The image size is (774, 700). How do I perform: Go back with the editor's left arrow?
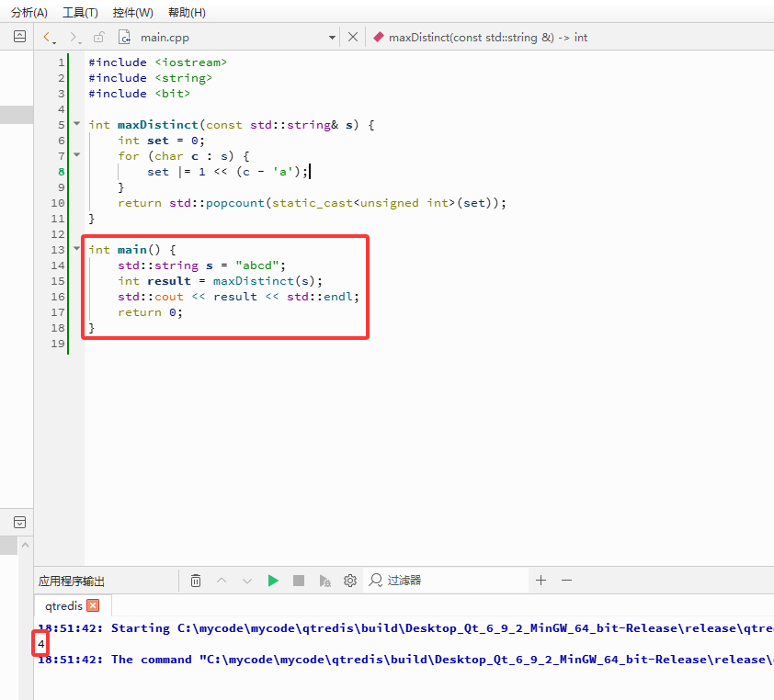coord(48,37)
